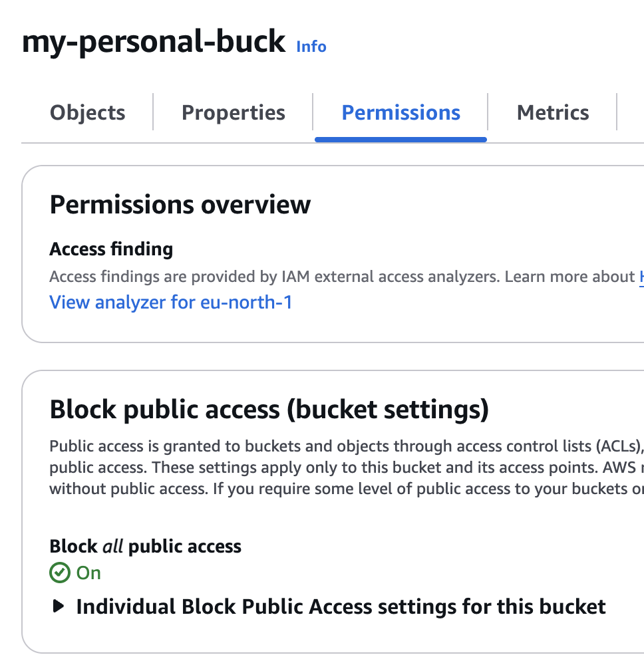Click the 'Public access is granted to buckets' paragraph

(x=347, y=467)
